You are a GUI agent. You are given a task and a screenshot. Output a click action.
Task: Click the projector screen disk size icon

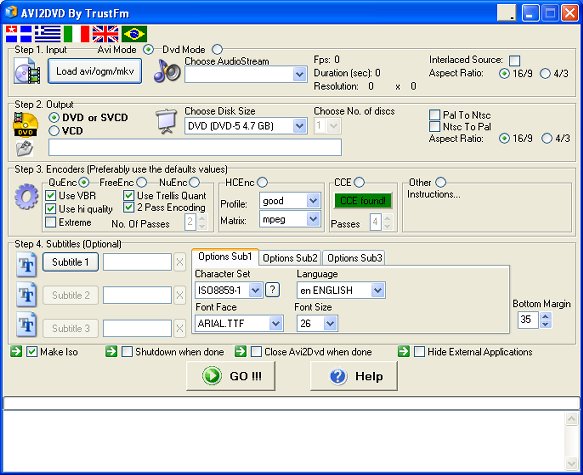pyautogui.click(x=166, y=121)
